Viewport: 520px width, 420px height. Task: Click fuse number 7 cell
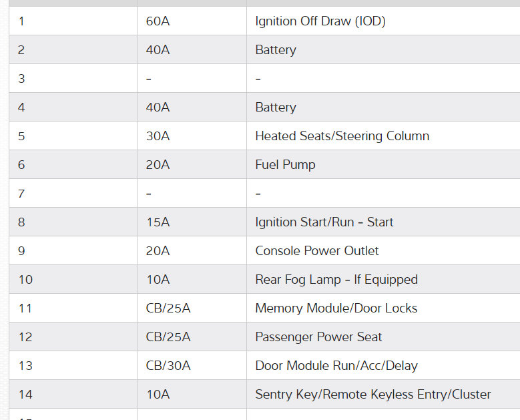point(22,194)
